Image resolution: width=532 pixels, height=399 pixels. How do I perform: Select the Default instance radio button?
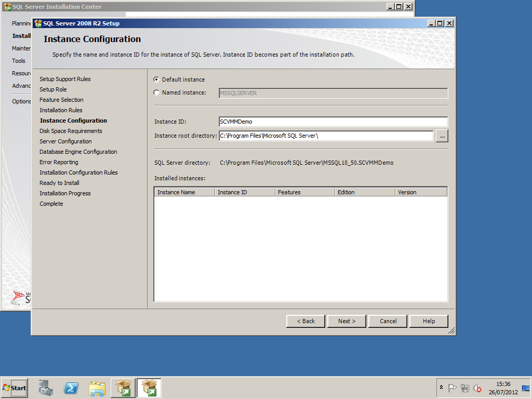(156, 79)
